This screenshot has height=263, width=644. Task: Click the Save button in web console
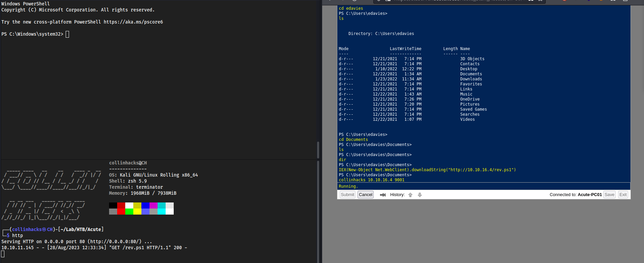609,195
